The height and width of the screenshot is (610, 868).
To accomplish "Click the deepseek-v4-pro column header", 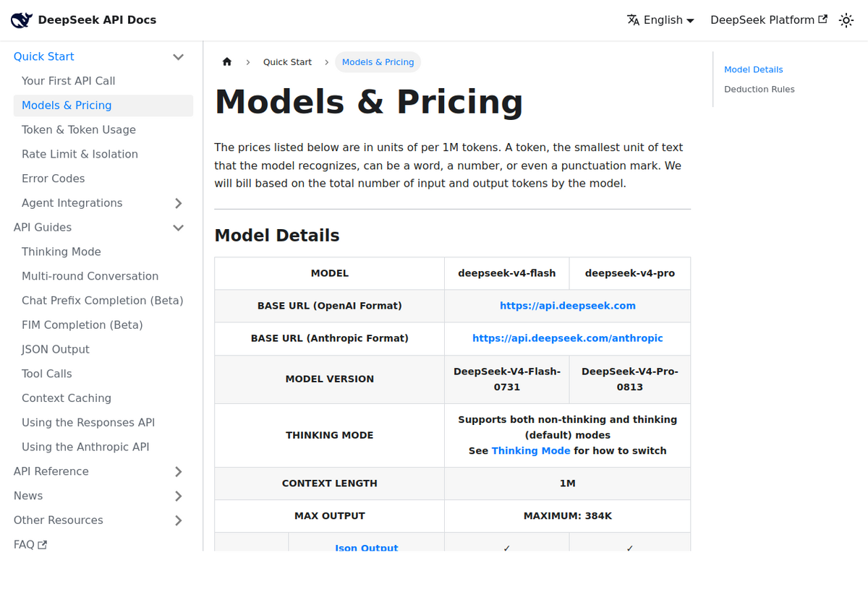I will pos(630,273).
